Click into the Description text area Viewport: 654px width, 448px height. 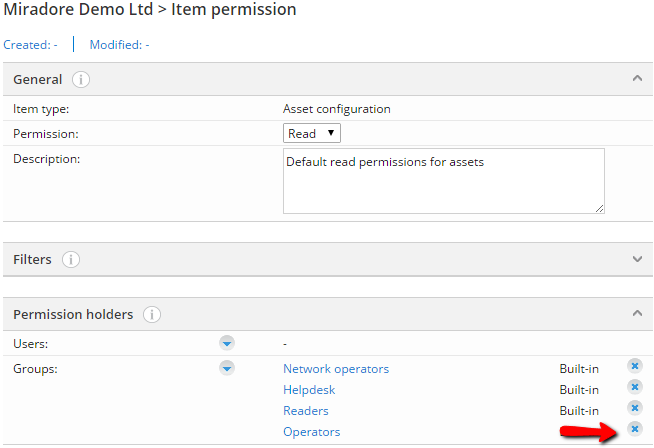click(x=444, y=181)
